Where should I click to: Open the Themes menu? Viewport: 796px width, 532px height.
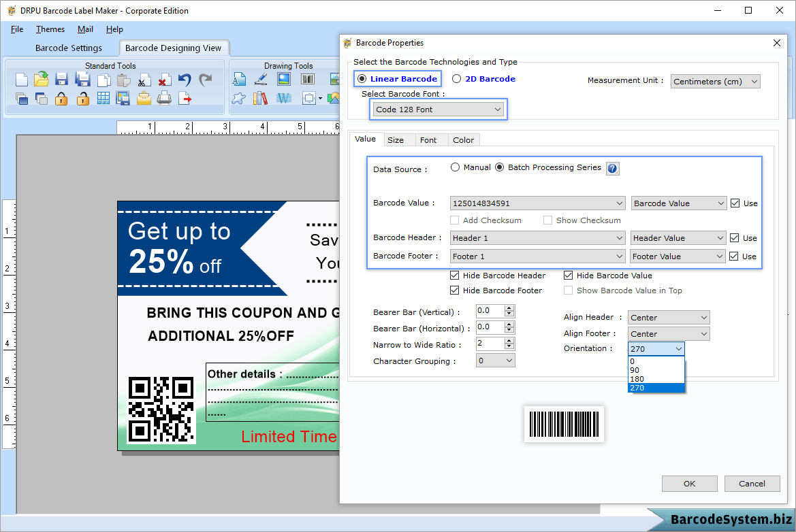50,29
